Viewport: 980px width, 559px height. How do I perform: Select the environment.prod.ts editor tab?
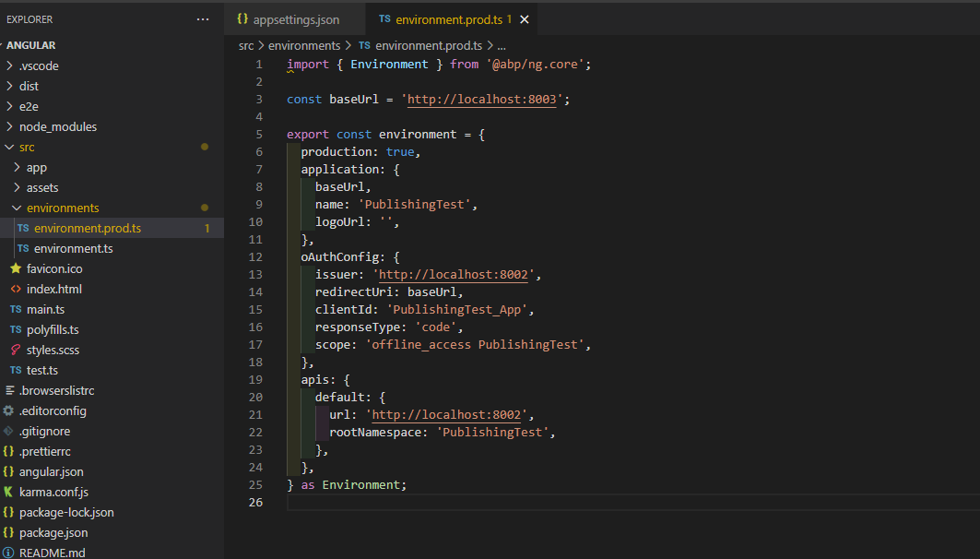449,19
